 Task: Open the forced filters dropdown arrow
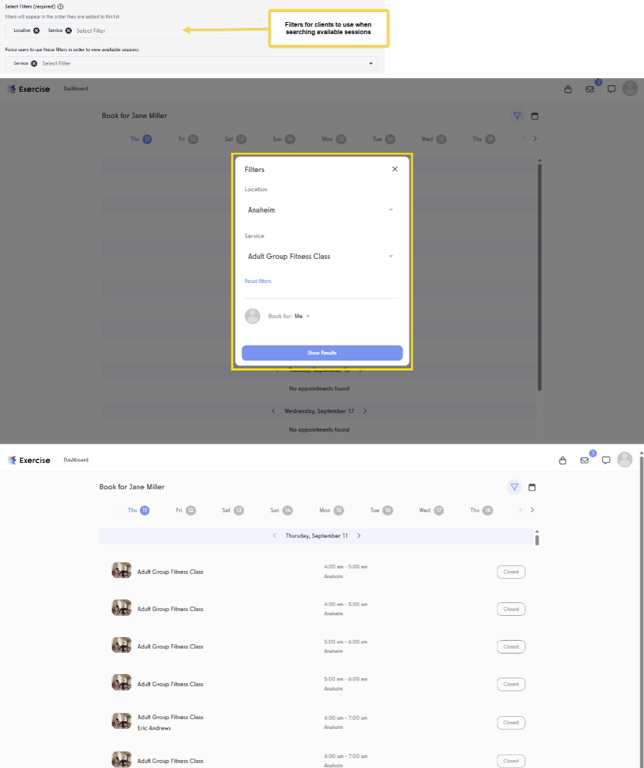point(371,63)
